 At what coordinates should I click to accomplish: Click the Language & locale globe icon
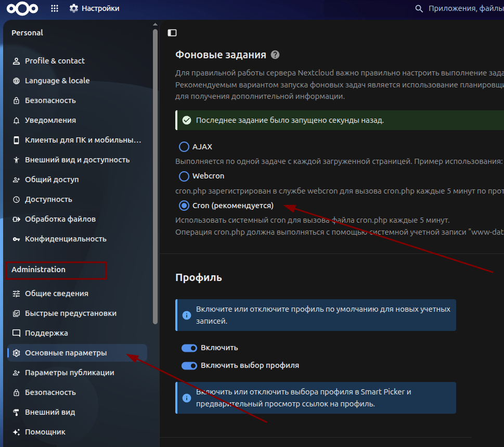coord(17,81)
